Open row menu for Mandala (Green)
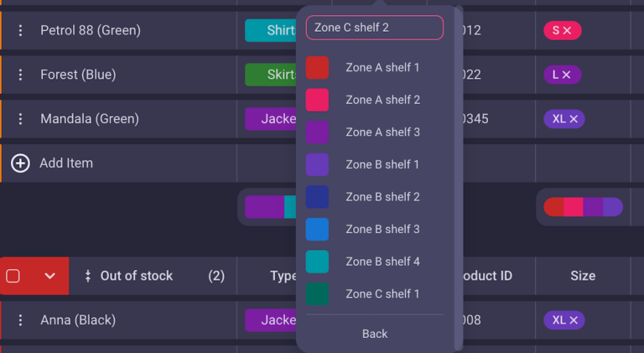 [20, 119]
